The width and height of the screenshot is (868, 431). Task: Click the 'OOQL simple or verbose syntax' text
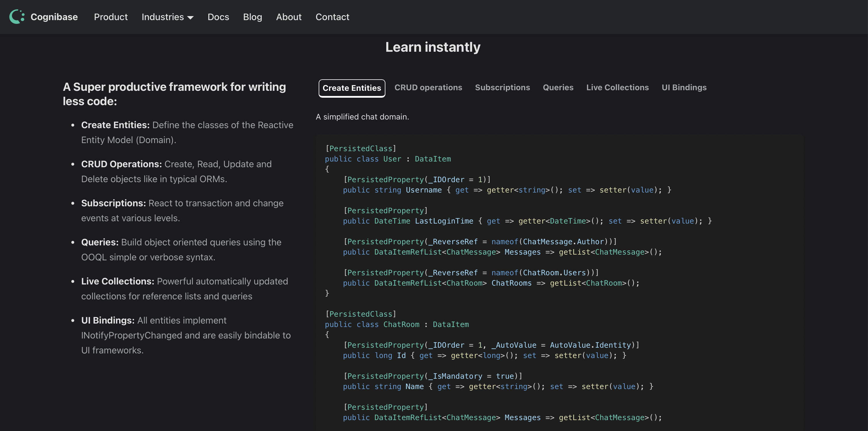[148, 257]
